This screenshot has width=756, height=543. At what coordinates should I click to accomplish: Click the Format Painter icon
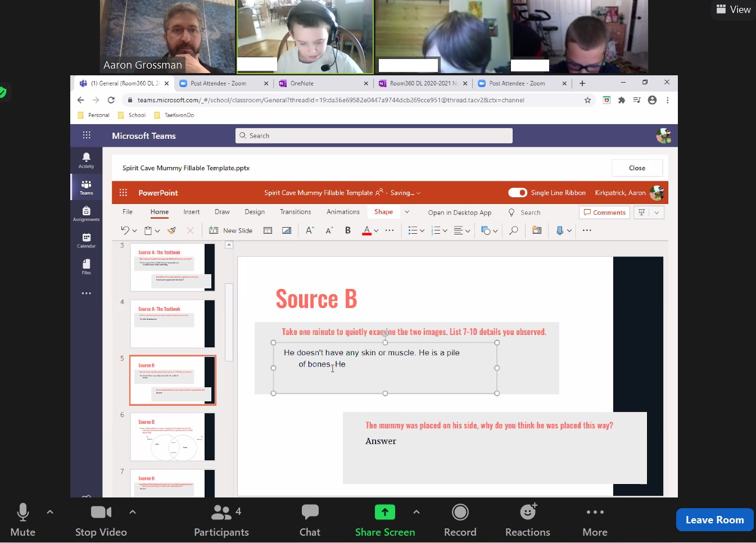tap(172, 230)
